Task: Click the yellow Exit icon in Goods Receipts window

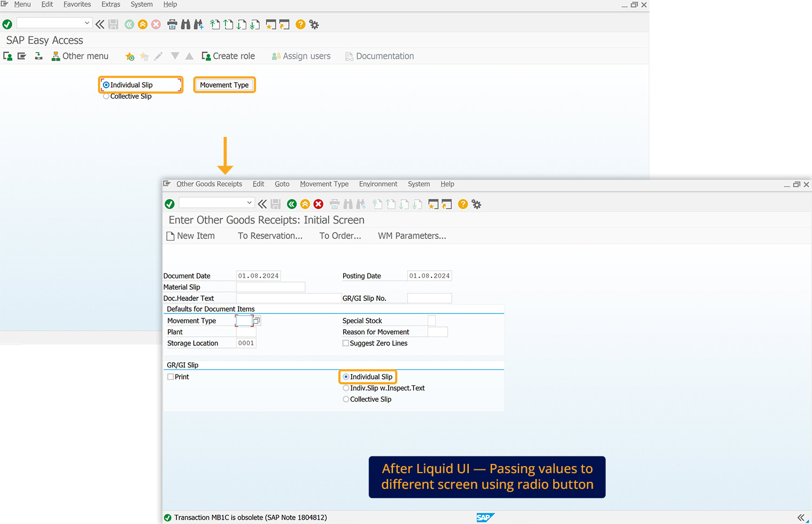Action: (x=305, y=204)
